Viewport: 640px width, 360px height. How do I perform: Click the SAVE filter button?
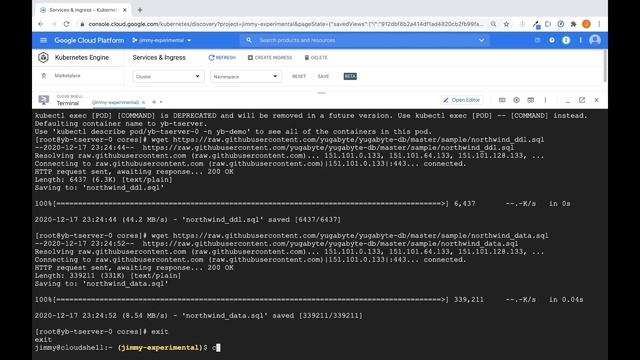pyautogui.click(x=323, y=76)
